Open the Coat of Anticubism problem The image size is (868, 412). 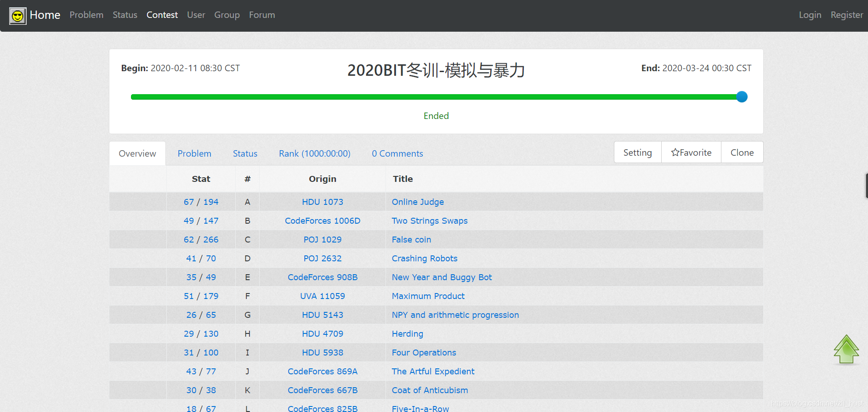coord(430,390)
